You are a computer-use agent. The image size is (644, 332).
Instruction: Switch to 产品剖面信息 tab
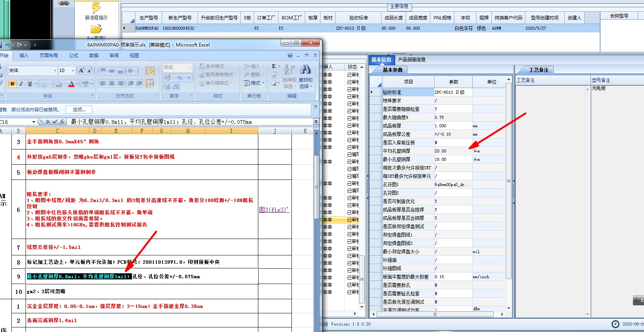(x=412, y=59)
